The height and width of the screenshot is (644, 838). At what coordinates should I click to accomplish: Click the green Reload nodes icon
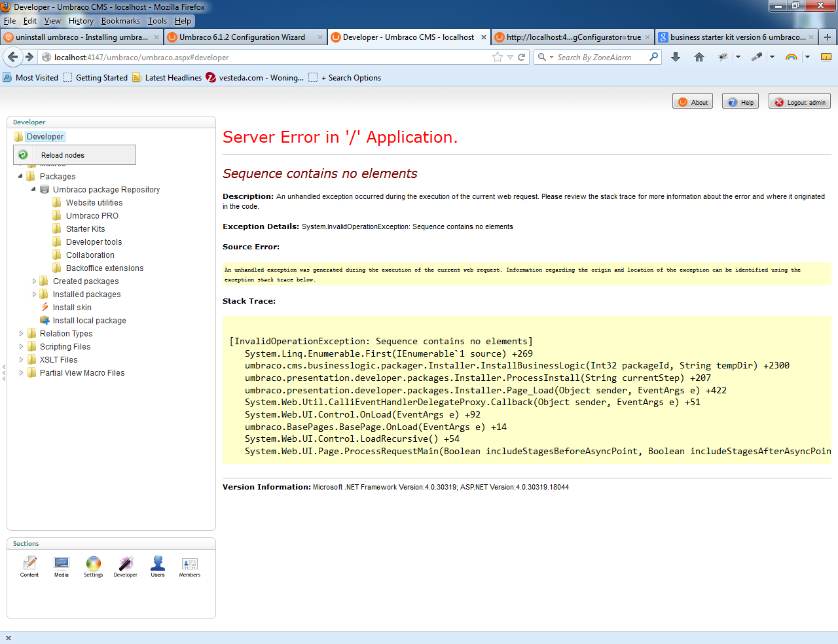pos(23,154)
